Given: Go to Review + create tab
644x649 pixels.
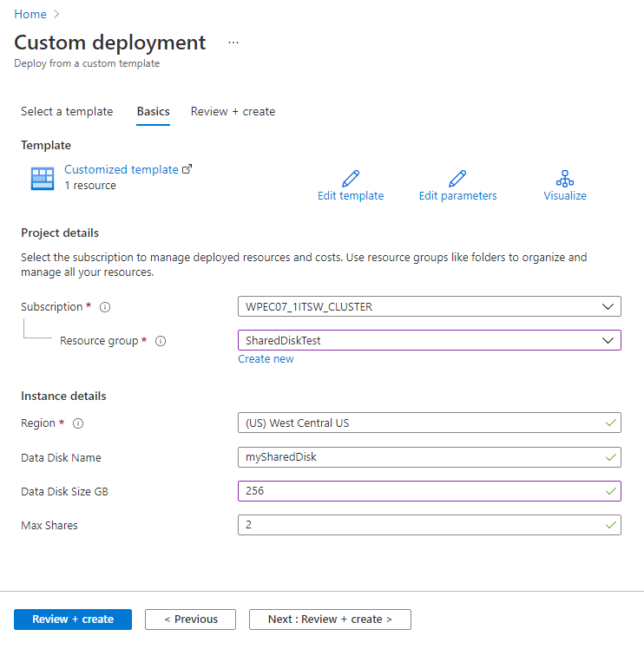Looking at the screenshot, I should point(233,111).
